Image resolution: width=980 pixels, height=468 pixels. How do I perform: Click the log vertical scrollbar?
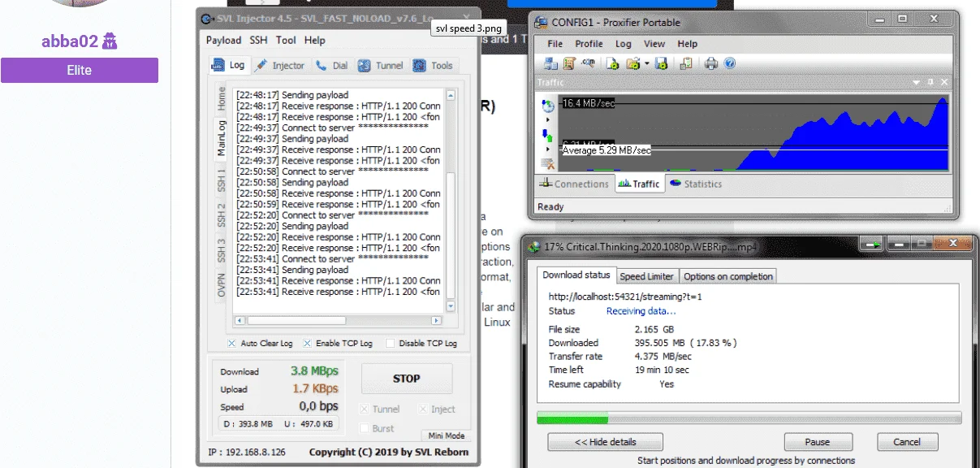point(451,201)
